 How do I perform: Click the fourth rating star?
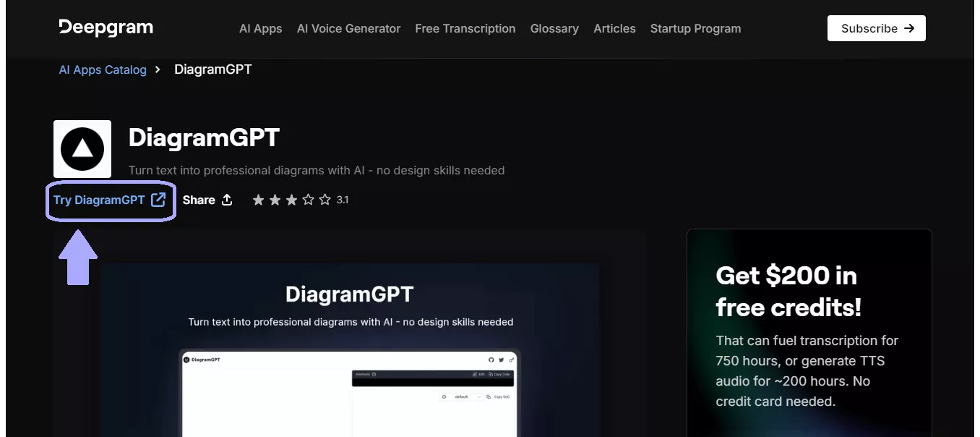(x=307, y=200)
